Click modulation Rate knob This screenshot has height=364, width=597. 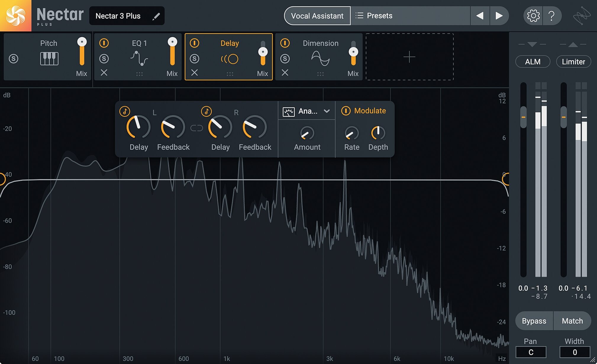point(352,133)
